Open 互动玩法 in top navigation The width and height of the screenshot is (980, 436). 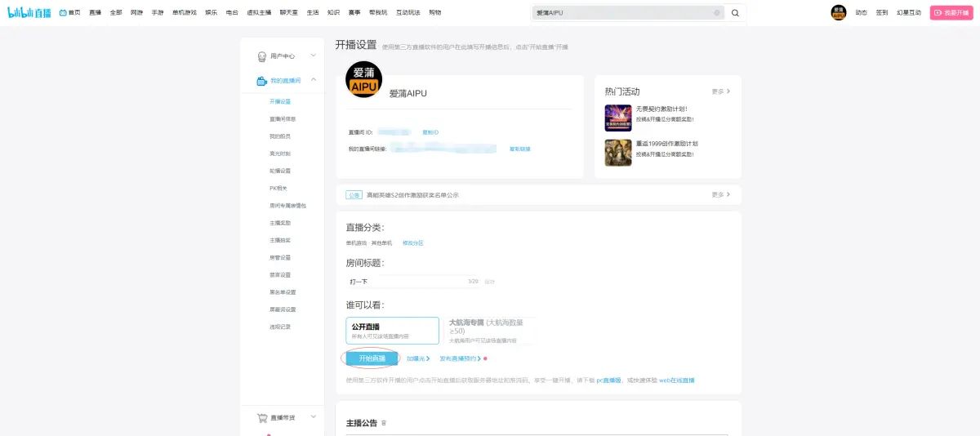(408, 13)
